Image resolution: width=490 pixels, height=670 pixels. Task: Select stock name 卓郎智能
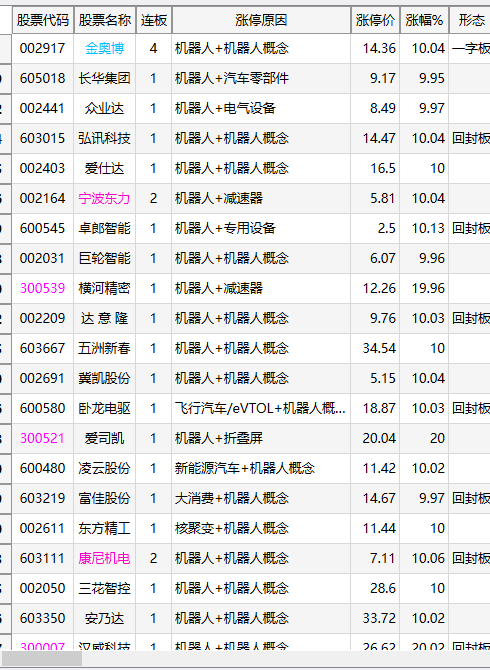105,228
